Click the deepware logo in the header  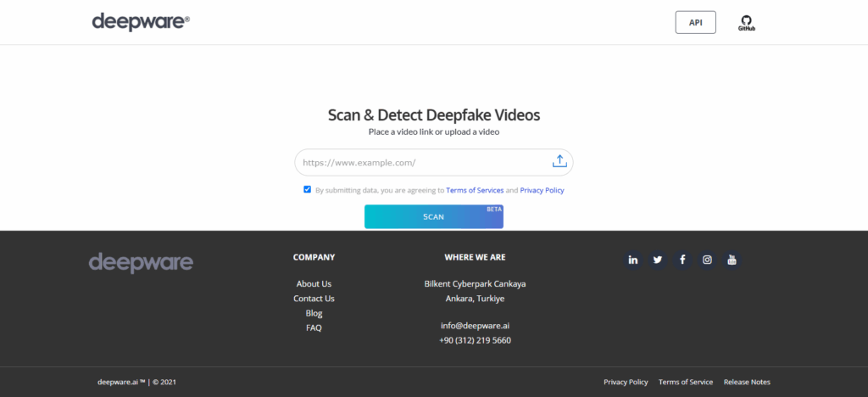(x=141, y=22)
